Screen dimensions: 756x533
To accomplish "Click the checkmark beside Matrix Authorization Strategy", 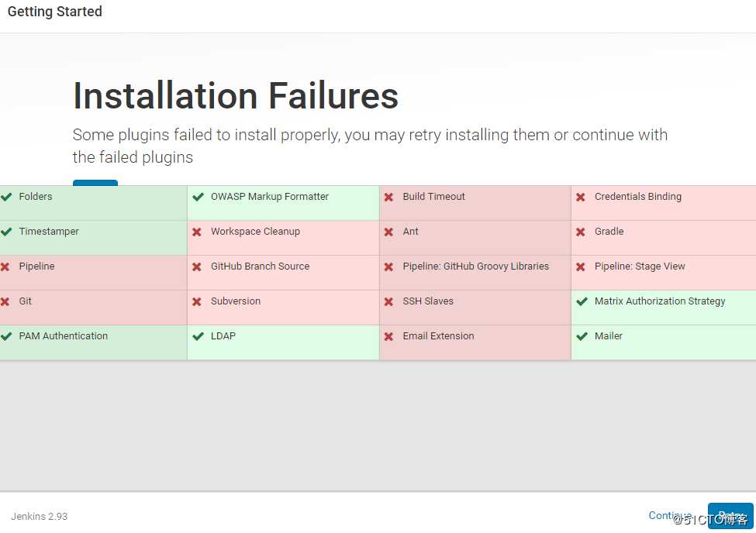I will (582, 301).
